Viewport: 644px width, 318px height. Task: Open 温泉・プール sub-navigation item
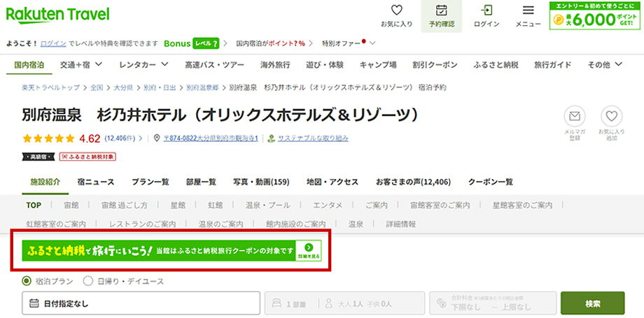pos(268,205)
